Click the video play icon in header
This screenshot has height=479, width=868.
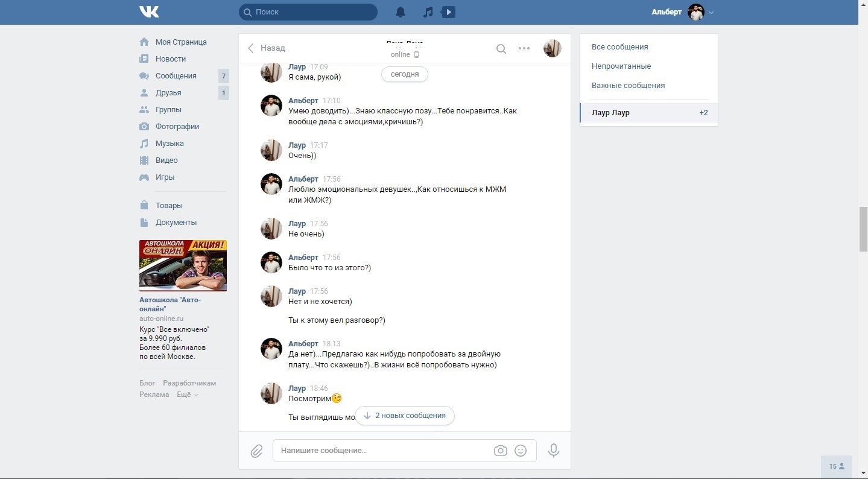pos(448,12)
